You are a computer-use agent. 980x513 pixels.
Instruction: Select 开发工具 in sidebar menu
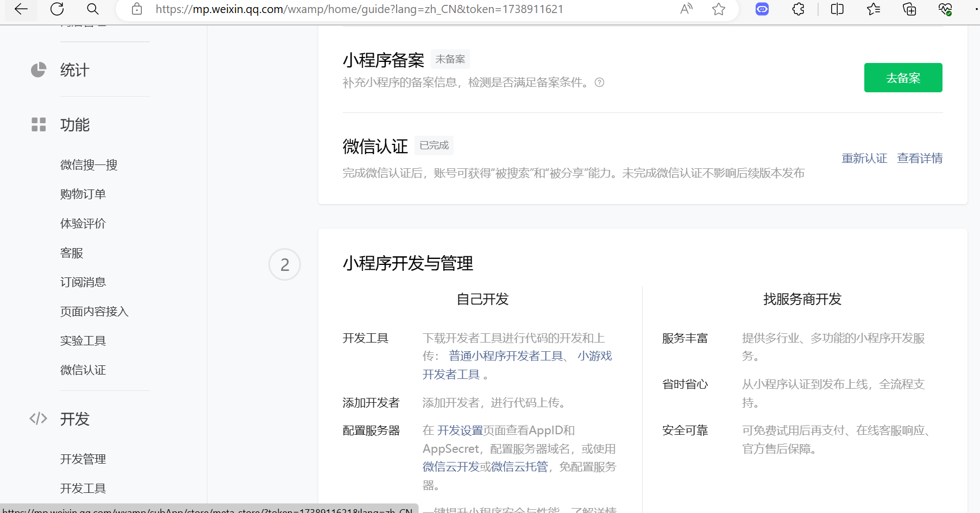pos(83,488)
